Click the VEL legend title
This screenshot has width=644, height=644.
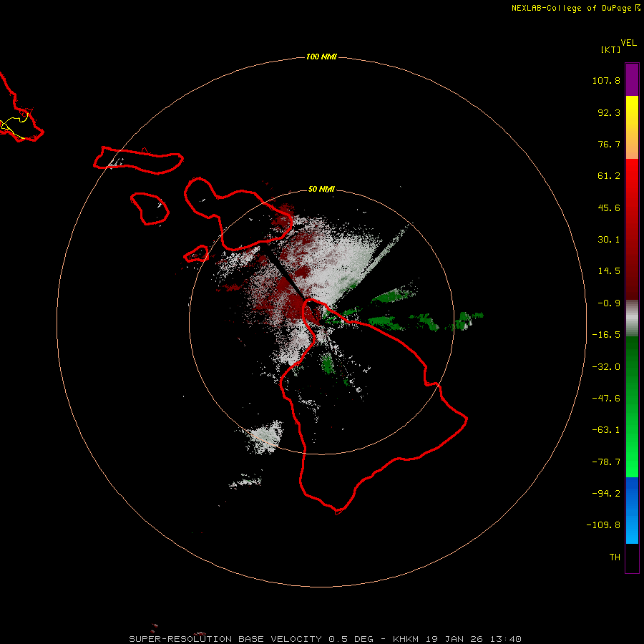click(x=628, y=43)
